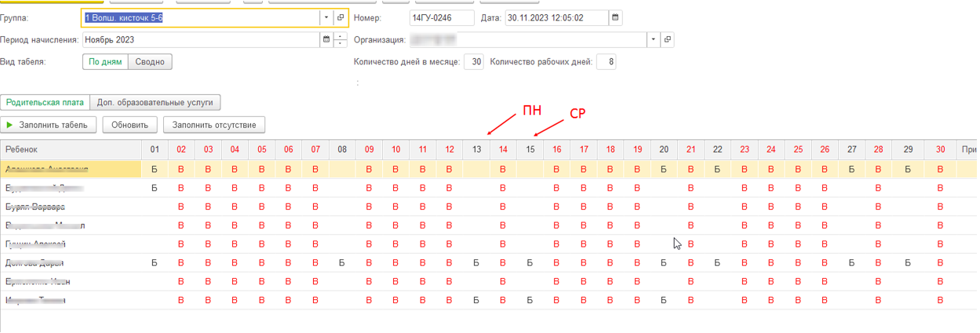
Task: Step the Период начисления month down
Action: coord(340,43)
